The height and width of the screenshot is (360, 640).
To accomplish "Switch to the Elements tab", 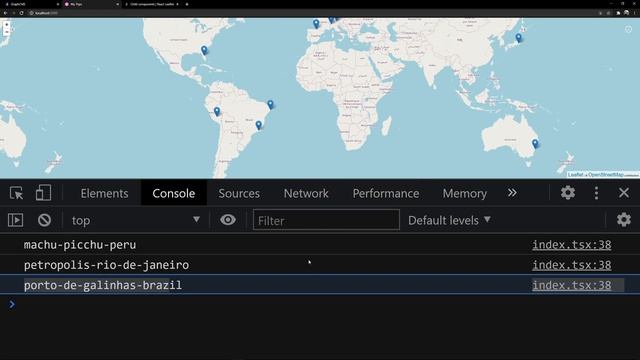I will point(104,193).
